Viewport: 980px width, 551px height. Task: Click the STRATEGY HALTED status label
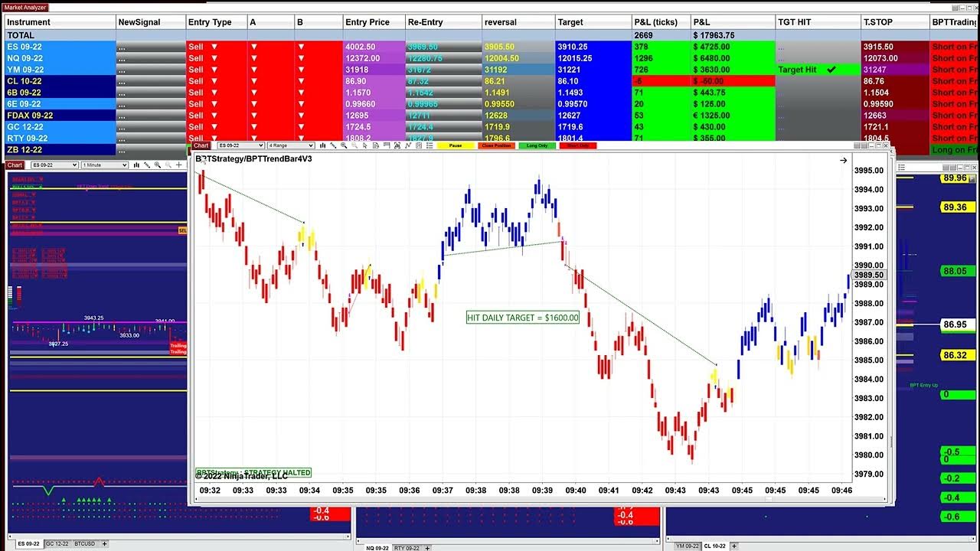pyautogui.click(x=253, y=473)
